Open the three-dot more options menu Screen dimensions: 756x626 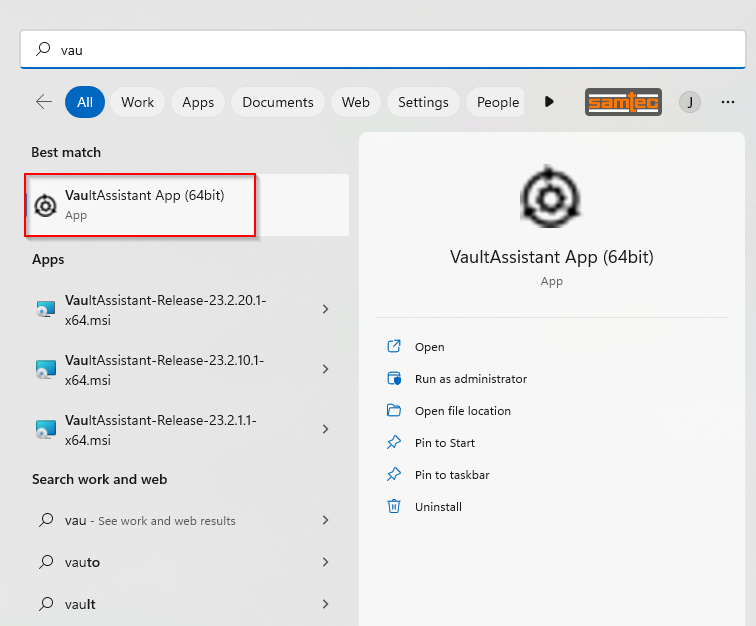click(x=727, y=102)
